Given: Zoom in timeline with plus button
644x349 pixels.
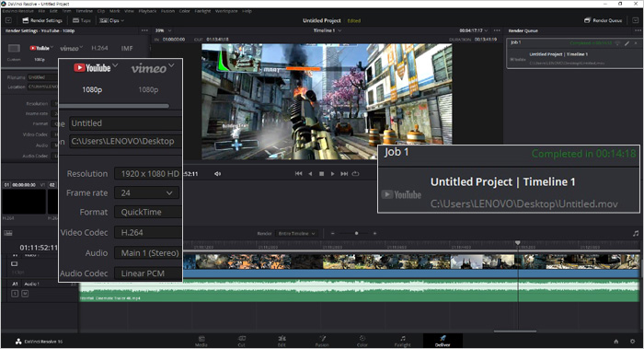Looking at the screenshot, I should point(374,234).
